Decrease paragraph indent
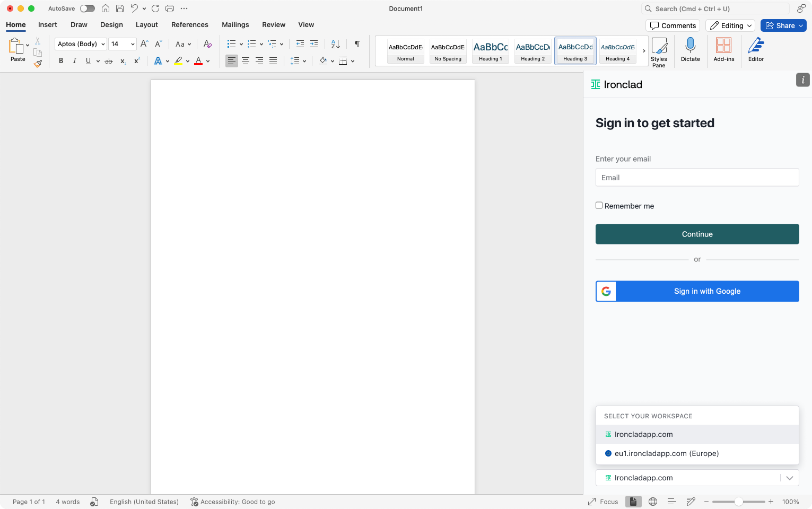The width and height of the screenshot is (812, 509). click(300, 44)
